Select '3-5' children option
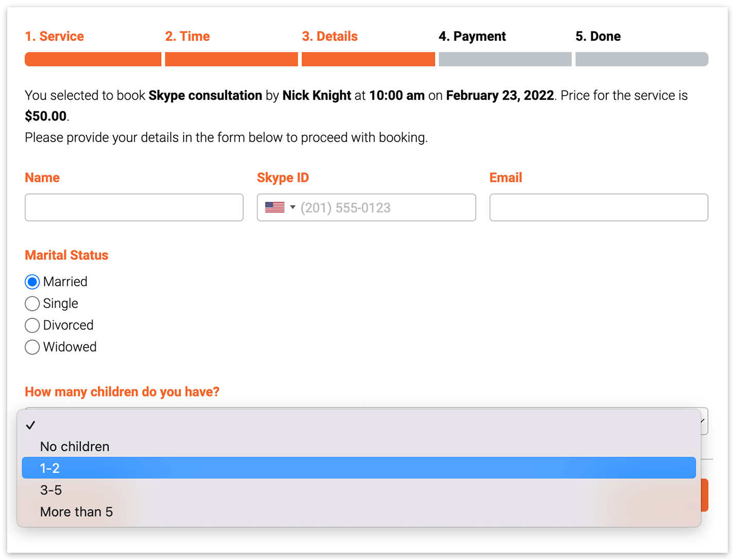The height and width of the screenshot is (560, 735). coord(359,490)
